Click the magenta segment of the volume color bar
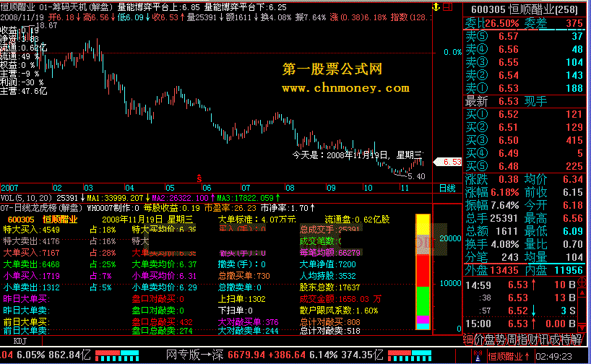The height and width of the screenshot is (364, 591). (x=423, y=319)
